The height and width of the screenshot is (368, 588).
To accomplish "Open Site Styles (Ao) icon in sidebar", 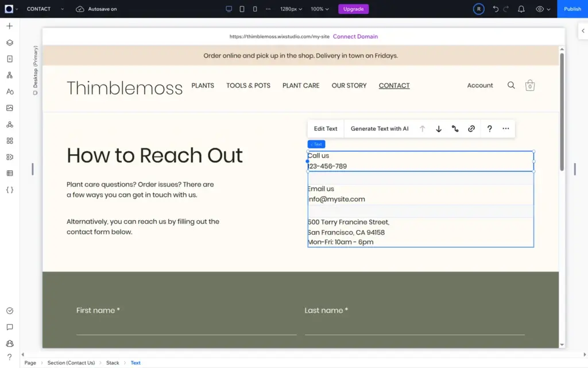I will coord(10,91).
